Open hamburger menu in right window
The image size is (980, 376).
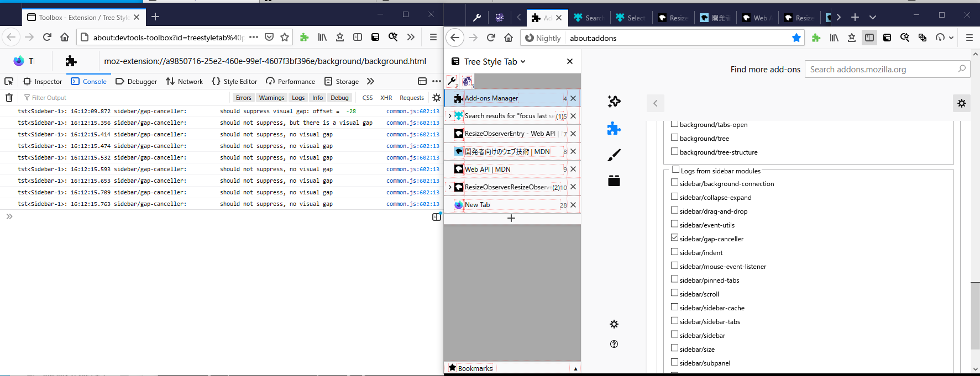pos(969,38)
